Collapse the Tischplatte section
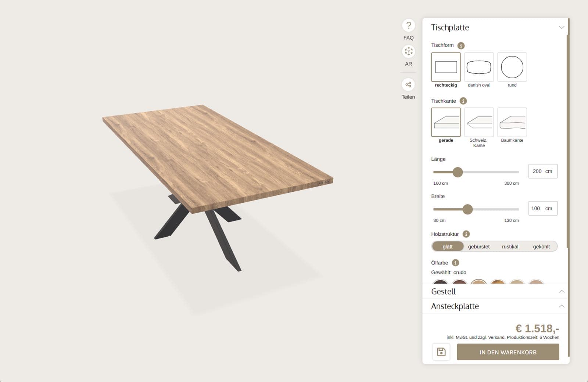Viewport: 588px width, 382px height. 561,28
